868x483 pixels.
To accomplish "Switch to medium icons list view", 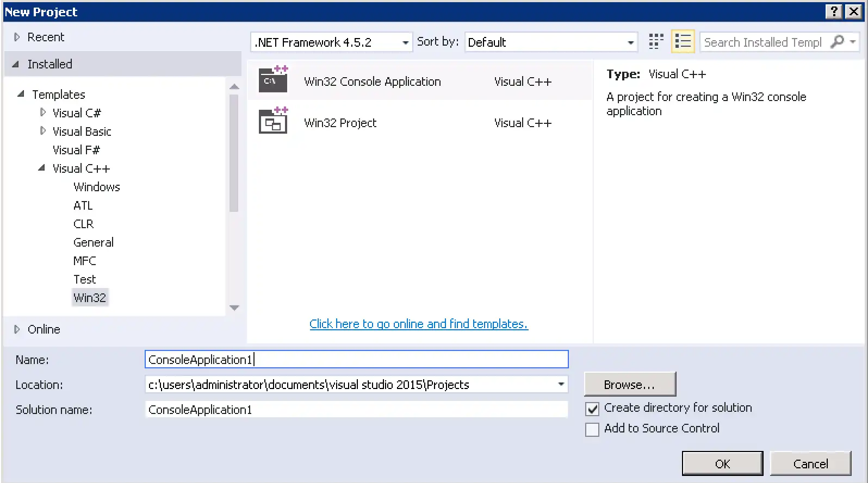I will [683, 42].
